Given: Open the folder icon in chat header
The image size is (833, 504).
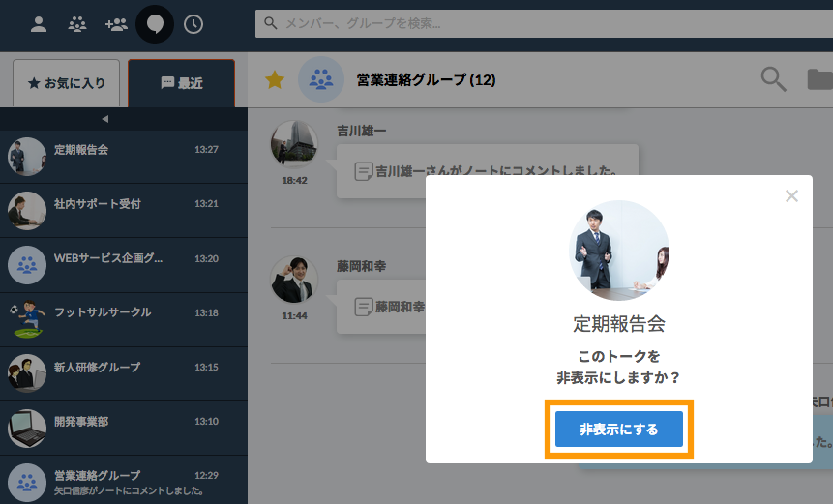Looking at the screenshot, I should coord(819,79).
